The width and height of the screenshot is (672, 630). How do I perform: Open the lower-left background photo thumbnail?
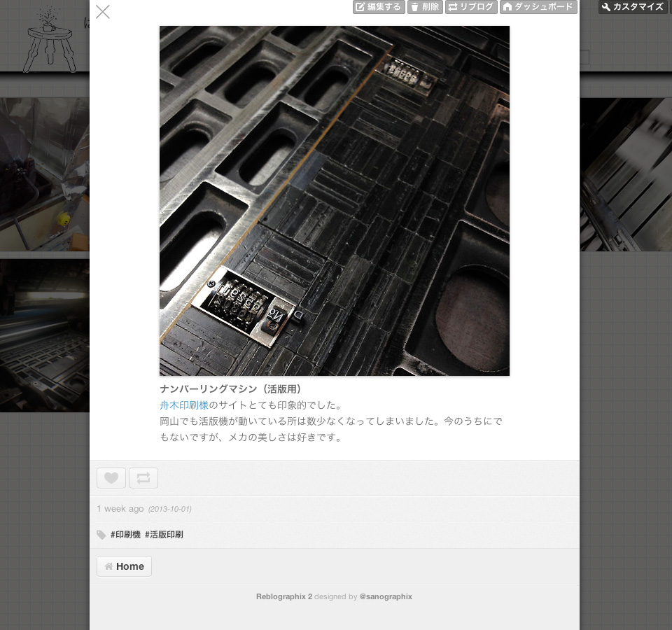pyautogui.click(x=43, y=335)
